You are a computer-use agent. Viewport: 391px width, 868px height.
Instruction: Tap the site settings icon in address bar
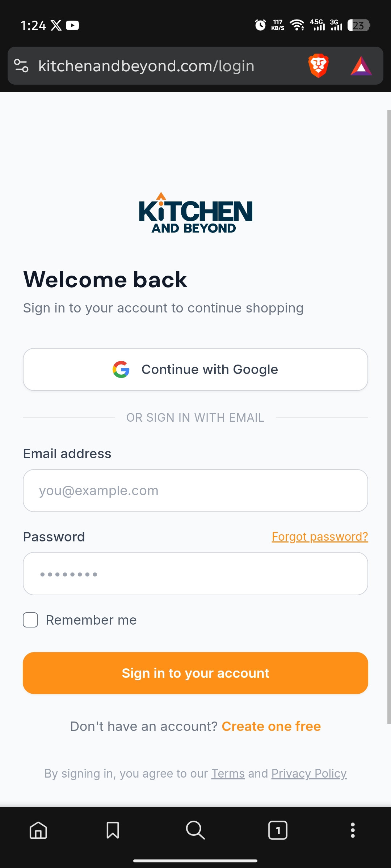tap(21, 66)
